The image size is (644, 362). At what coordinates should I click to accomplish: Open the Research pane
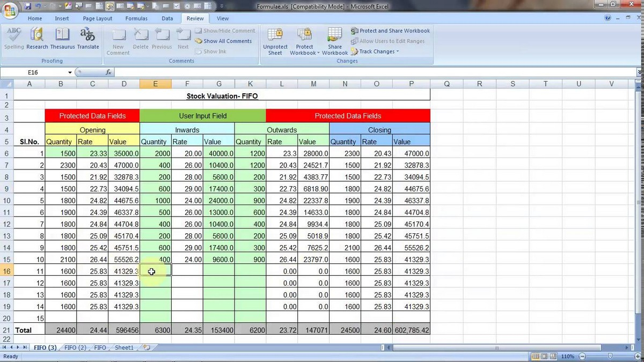pos(36,38)
